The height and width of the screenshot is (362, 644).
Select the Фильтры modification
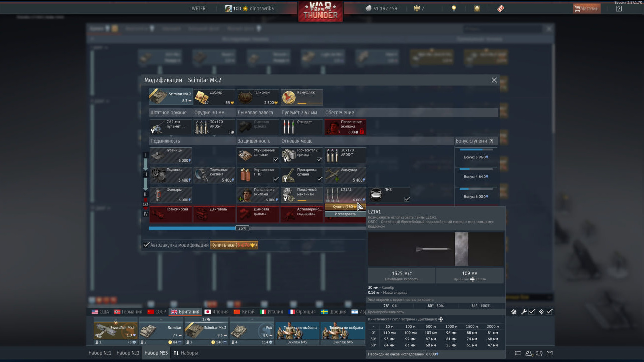click(171, 195)
